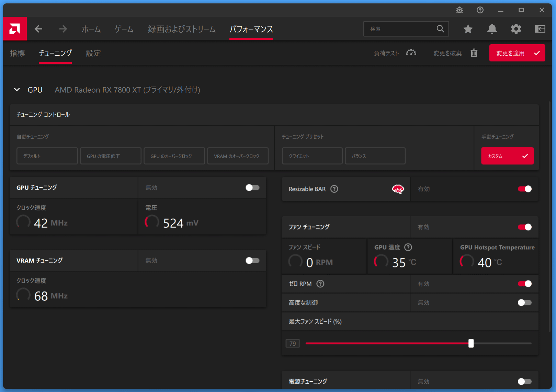Toggle the ゼロ RPM switch
Viewport: 556px width, 392px height.
pyautogui.click(x=525, y=284)
